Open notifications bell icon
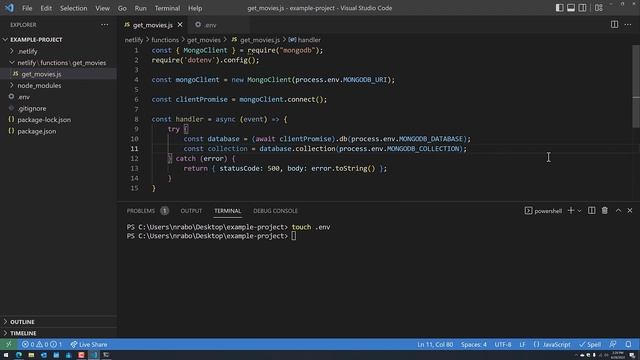This screenshot has width=640, height=360. click(x=629, y=344)
